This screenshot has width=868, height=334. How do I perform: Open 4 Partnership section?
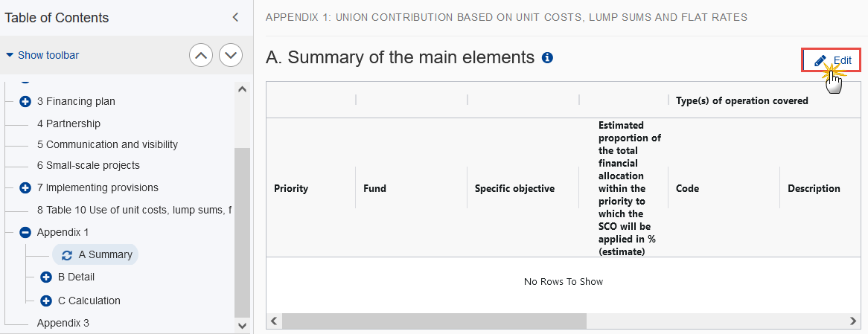click(x=68, y=124)
